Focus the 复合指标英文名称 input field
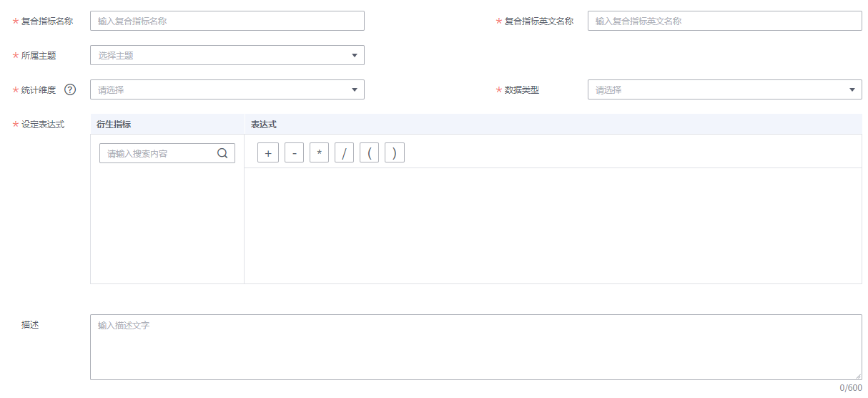 (725, 21)
